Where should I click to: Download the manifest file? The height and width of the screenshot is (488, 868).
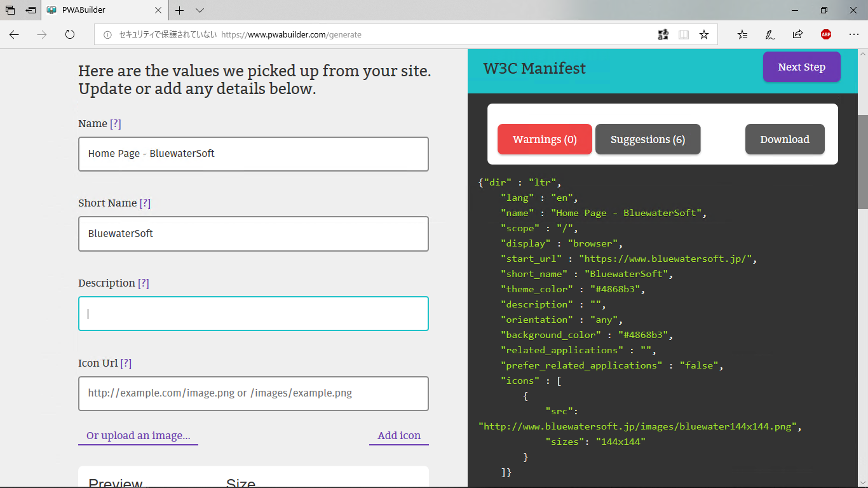tap(785, 139)
